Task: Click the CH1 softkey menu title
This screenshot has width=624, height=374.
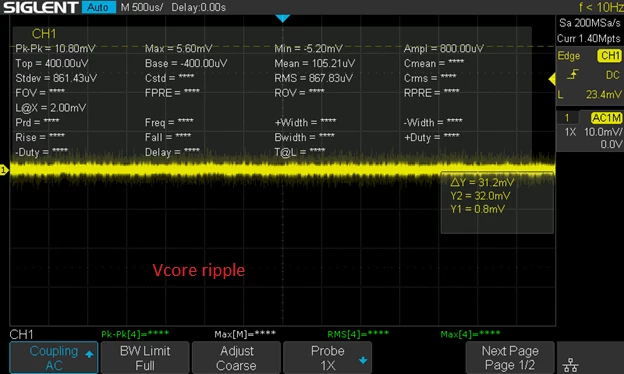Action: pos(21,334)
